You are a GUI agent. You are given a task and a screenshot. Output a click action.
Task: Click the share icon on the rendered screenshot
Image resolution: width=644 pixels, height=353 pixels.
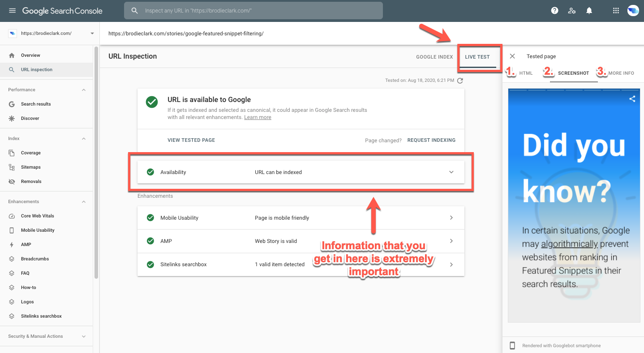(632, 98)
